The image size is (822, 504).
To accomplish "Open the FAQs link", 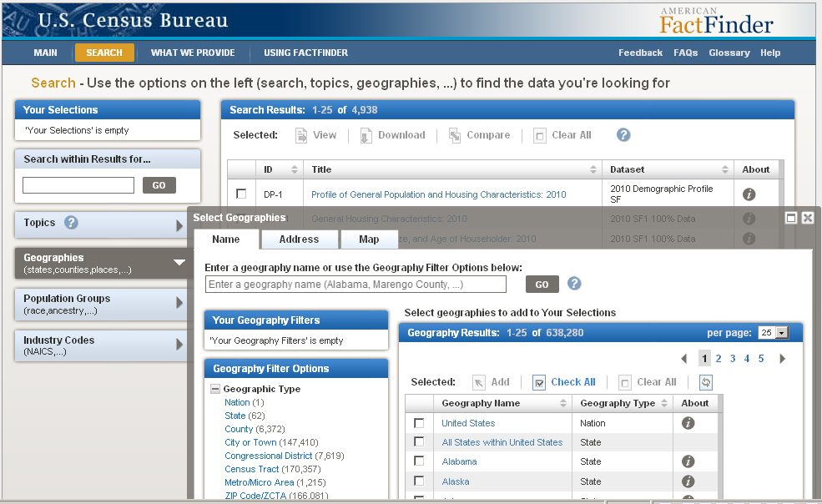I will [x=686, y=53].
